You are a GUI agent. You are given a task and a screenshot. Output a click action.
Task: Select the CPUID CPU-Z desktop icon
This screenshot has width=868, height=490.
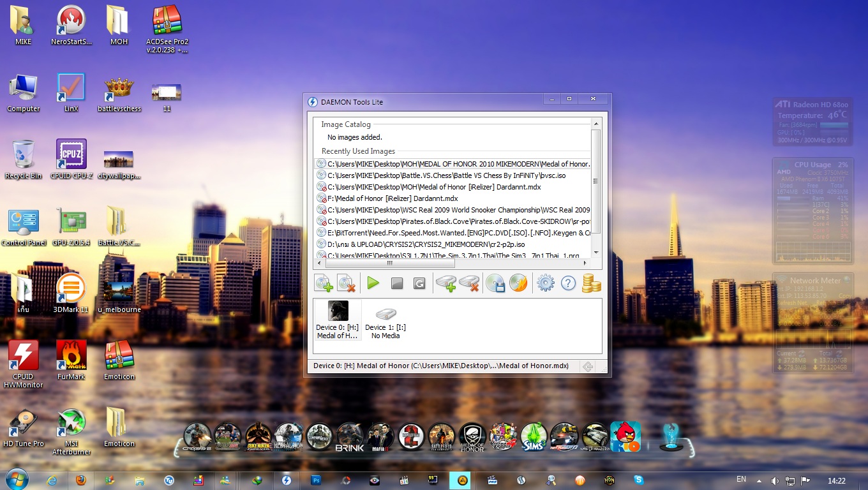pos(71,160)
